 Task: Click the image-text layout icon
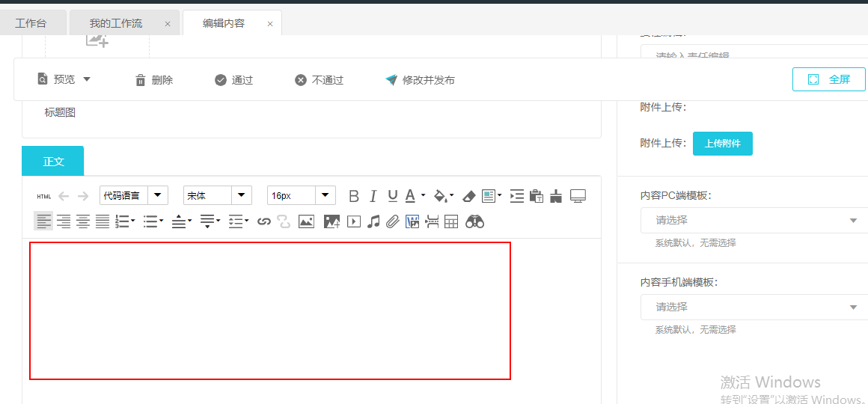click(488, 196)
